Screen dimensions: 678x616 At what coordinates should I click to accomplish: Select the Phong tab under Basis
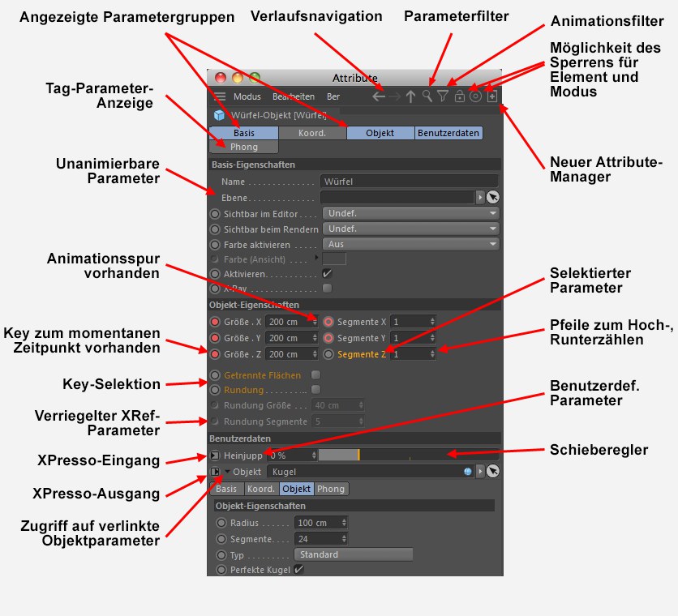click(x=244, y=147)
